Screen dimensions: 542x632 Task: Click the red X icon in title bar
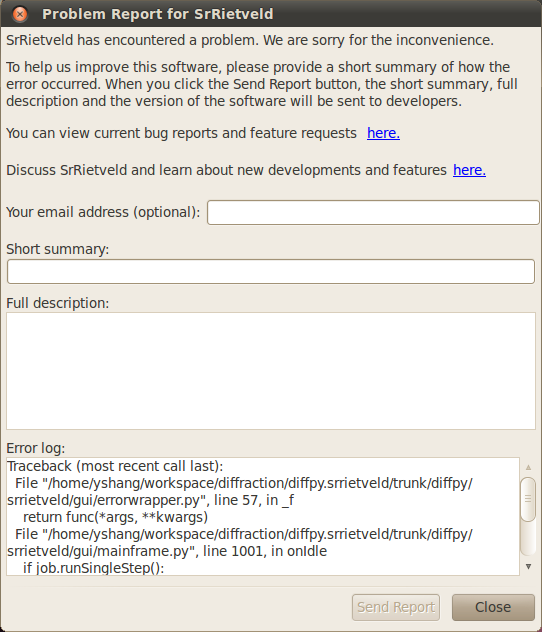pyautogui.click(x=20, y=15)
